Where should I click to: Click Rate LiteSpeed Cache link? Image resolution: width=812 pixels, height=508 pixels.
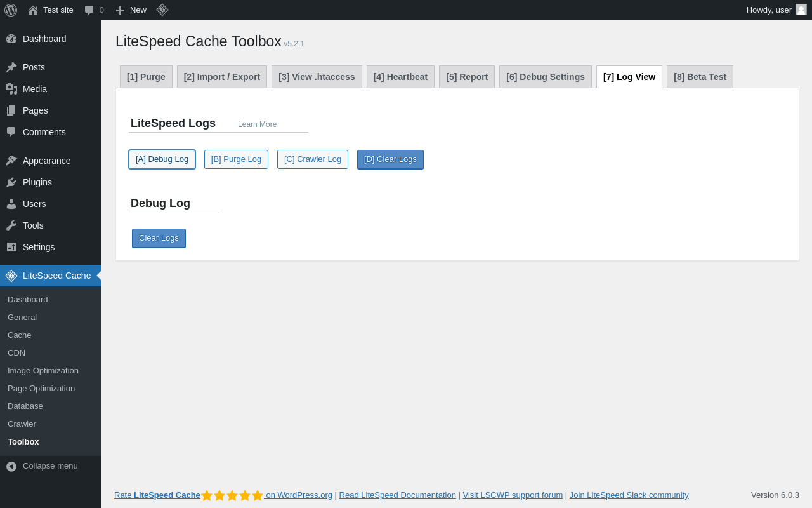[223, 495]
